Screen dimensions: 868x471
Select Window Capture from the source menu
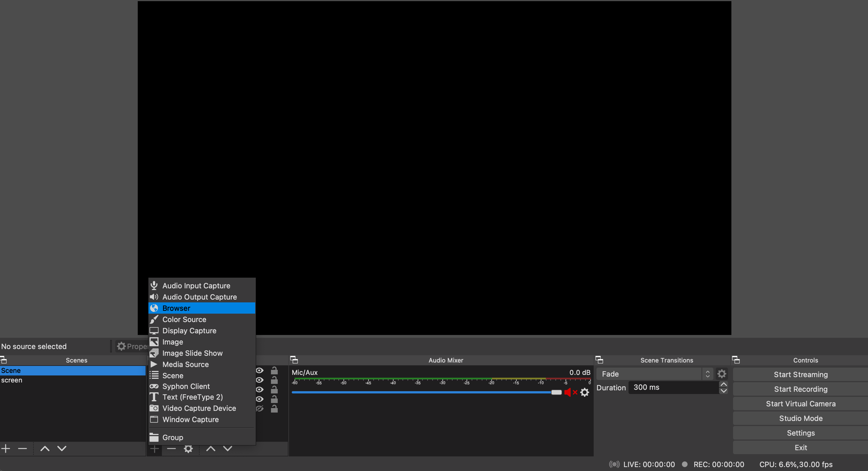pyautogui.click(x=190, y=419)
